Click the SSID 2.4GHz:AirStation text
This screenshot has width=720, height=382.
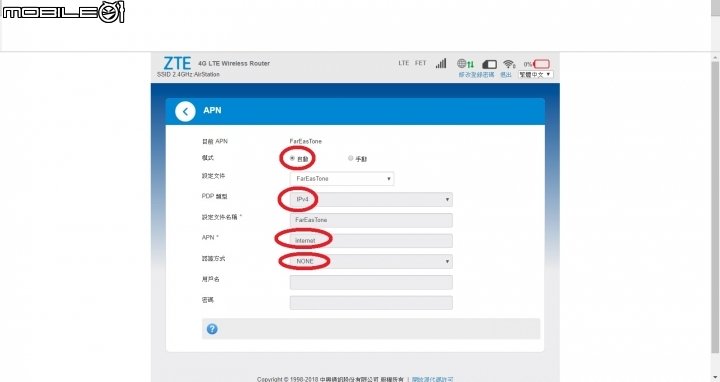[188, 74]
